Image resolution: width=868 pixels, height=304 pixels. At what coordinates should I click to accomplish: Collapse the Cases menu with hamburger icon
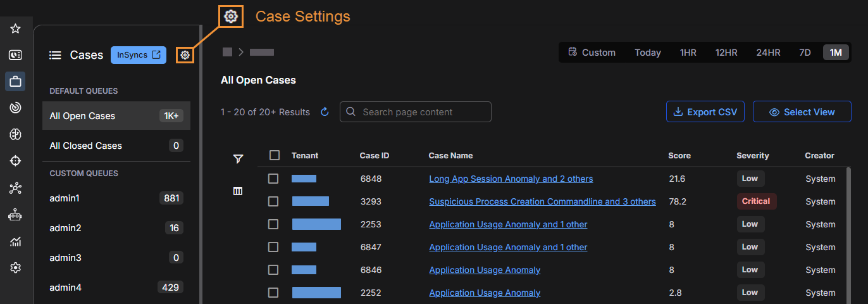point(55,55)
